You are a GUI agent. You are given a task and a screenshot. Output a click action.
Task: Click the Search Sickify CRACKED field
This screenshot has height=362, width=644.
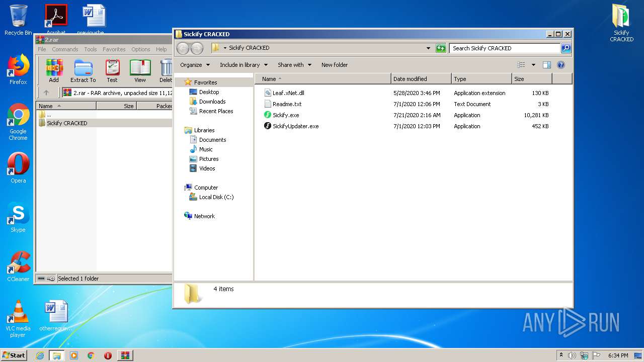tap(505, 48)
